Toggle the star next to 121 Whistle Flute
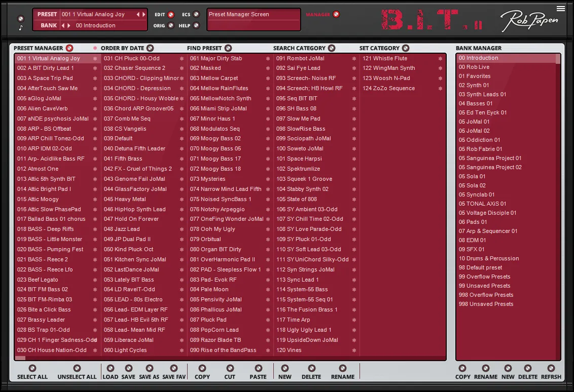The width and height of the screenshot is (574, 392). (440, 58)
